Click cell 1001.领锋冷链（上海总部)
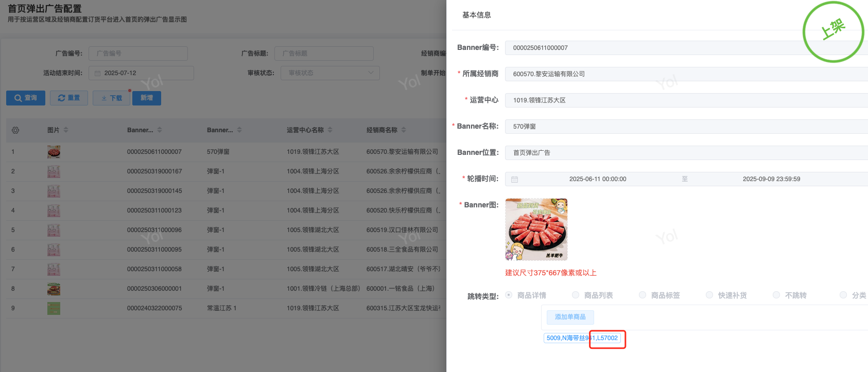 click(323, 289)
